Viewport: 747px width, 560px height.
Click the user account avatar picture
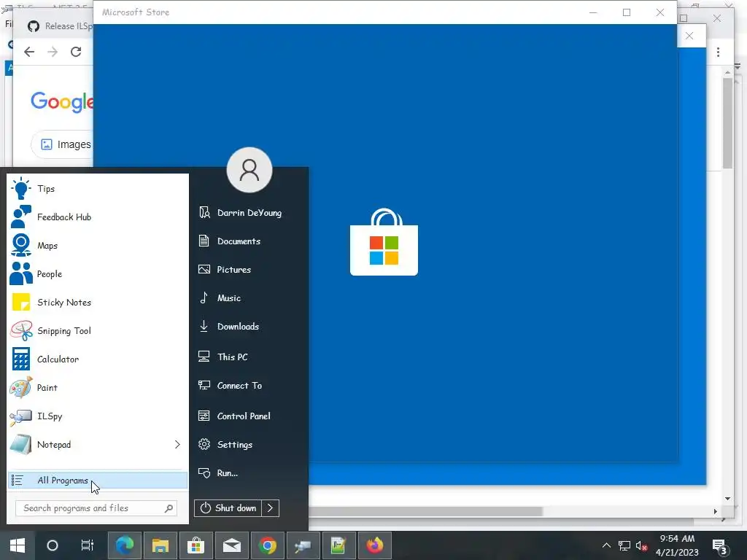[249, 170]
